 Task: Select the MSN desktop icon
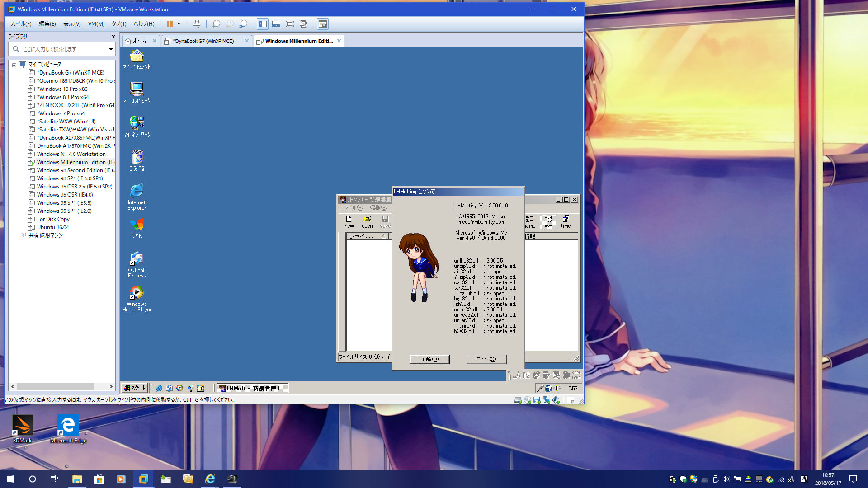137,229
